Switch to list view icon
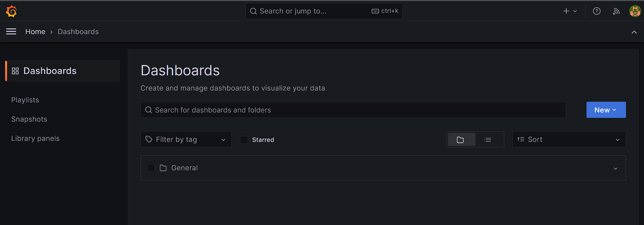 (488, 140)
